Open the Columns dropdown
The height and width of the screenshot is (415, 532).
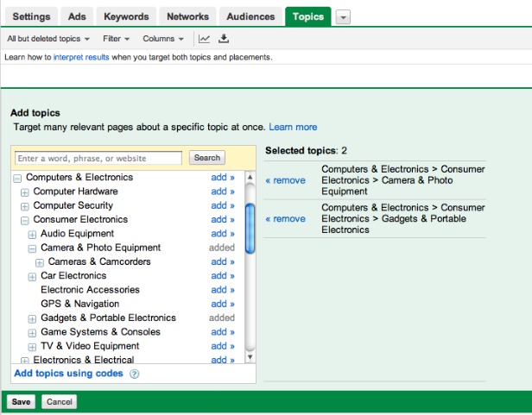(x=163, y=39)
